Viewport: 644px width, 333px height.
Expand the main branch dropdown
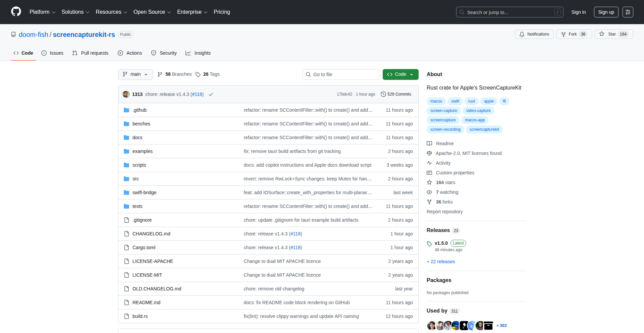(135, 74)
